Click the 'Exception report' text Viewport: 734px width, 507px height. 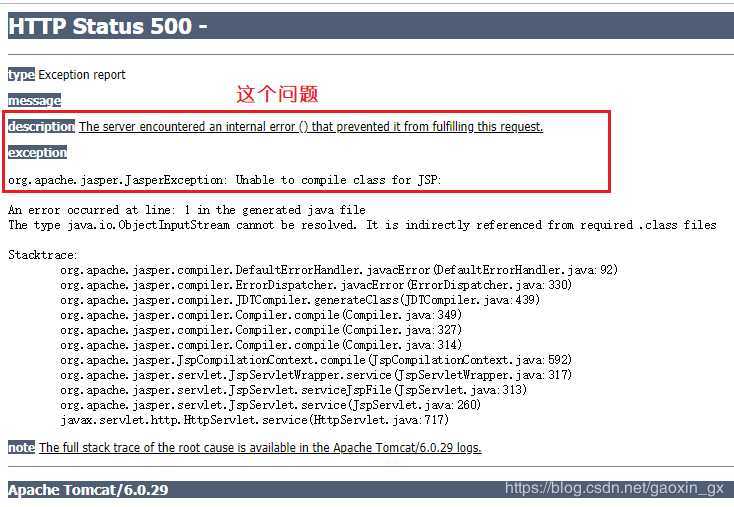82,74
